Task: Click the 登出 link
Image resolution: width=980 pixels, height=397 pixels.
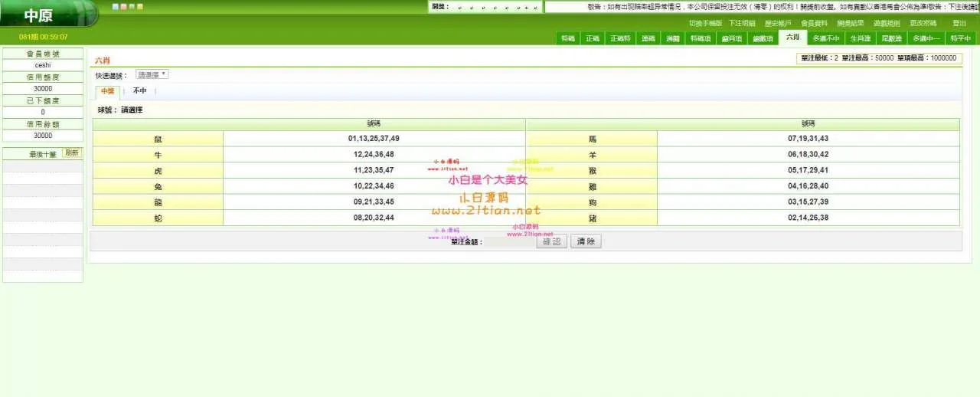Action: (959, 24)
